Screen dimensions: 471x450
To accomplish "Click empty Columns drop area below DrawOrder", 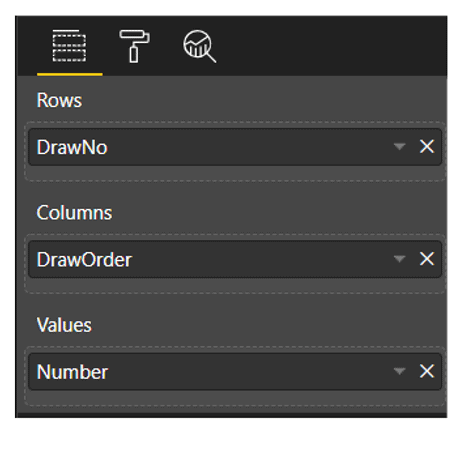I will coord(235,285).
